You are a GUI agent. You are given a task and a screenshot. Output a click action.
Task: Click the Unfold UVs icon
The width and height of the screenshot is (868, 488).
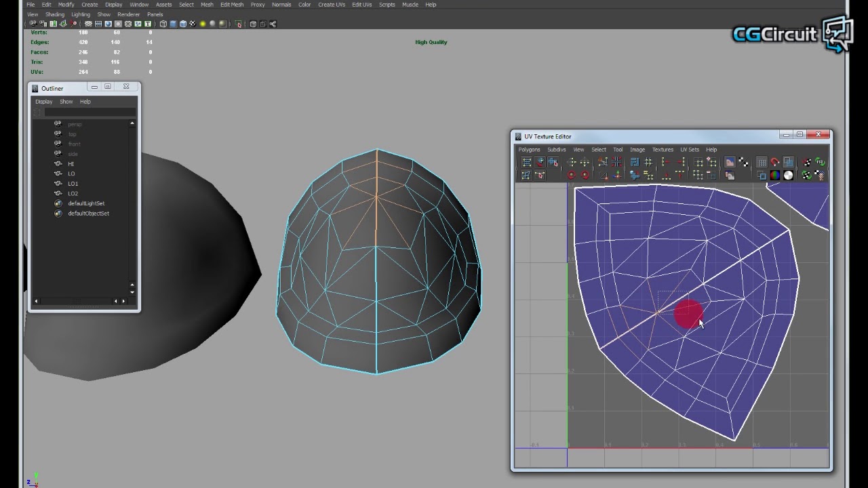(635, 175)
